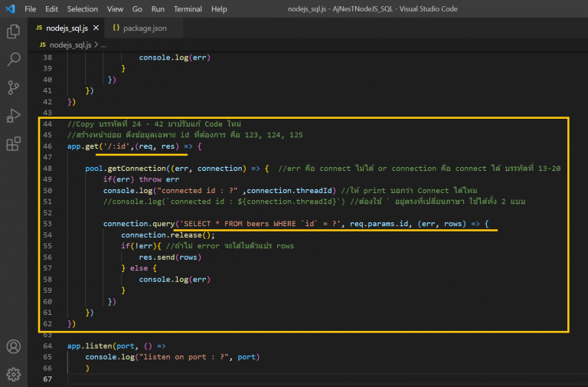
Task: Click the VS Code logo in title bar
Action: point(10,9)
